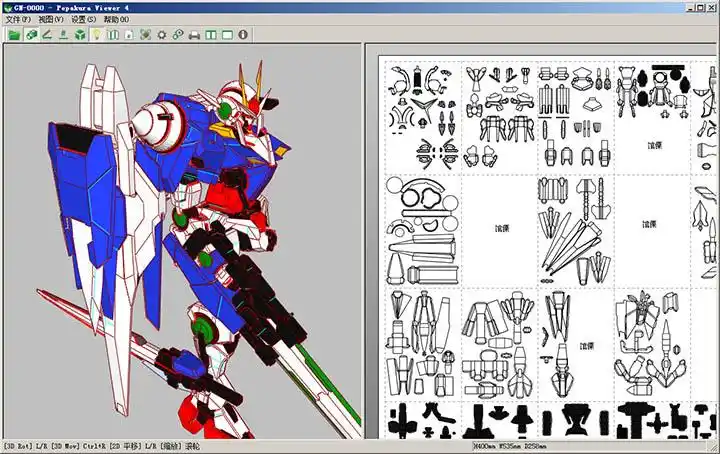Click the green open folder icon
The image size is (720, 454).
point(14,35)
